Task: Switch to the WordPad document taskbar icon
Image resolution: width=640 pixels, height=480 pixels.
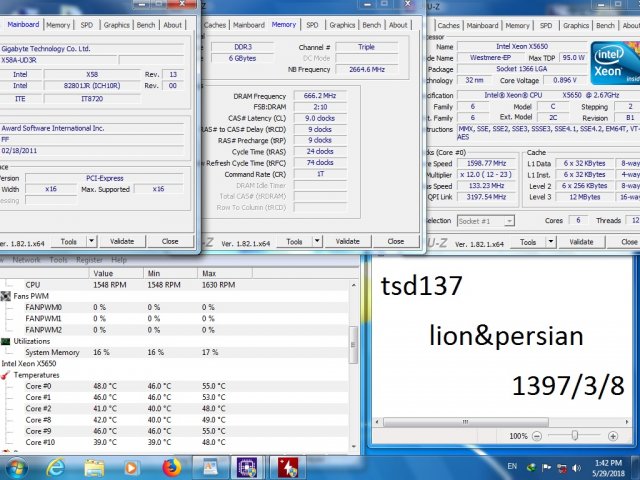Action: pyautogui.click(x=210, y=468)
